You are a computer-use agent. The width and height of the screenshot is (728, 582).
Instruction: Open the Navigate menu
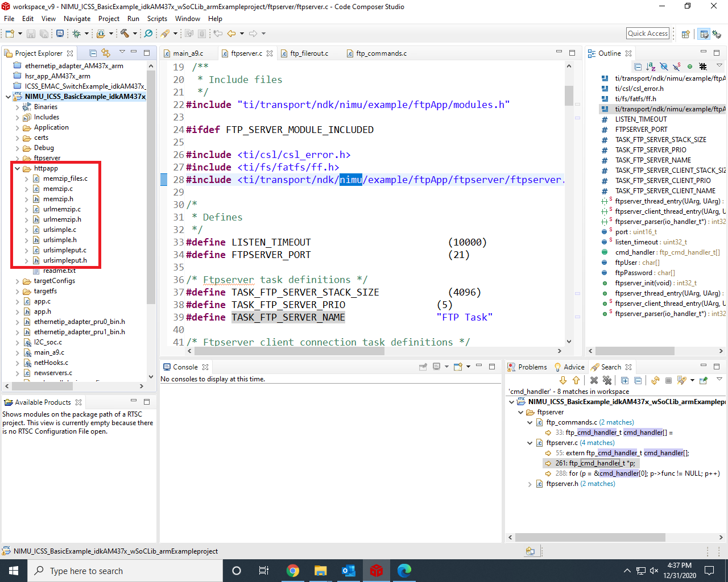click(x=77, y=19)
